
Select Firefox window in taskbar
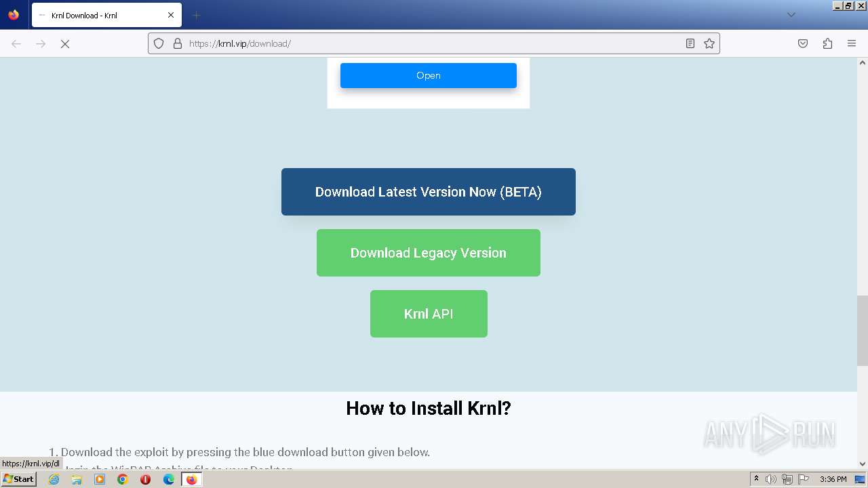(191, 479)
